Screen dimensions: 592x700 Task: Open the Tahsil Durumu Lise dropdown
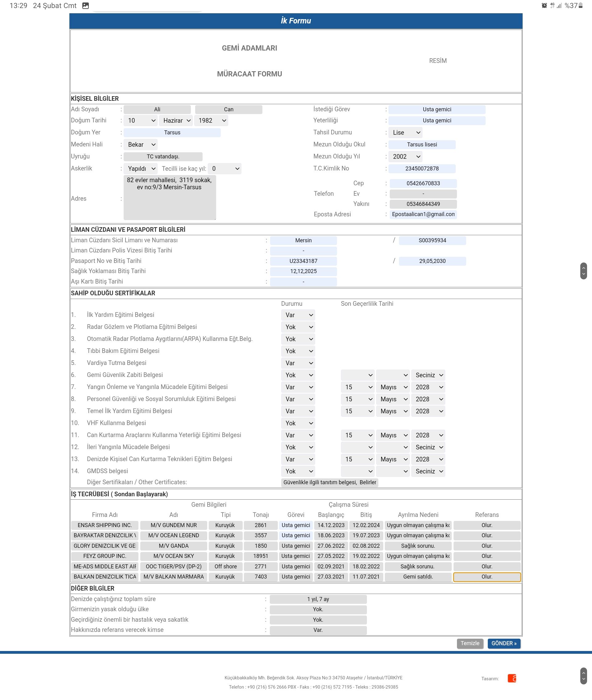pyautogui.click(x=405, y=133)
